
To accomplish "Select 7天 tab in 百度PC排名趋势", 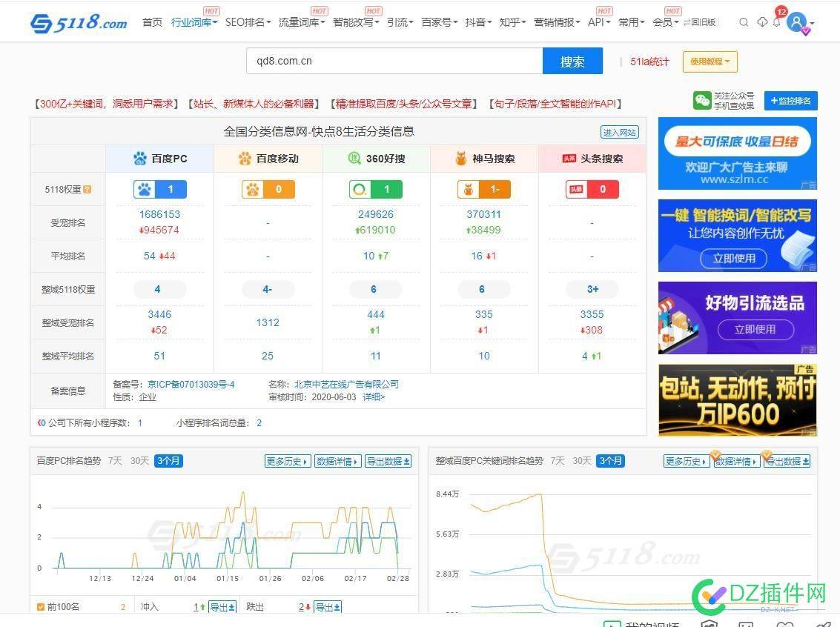I will [x=115, y=461].
